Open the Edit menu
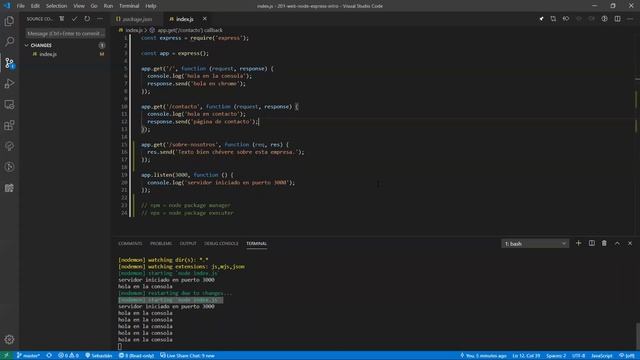The width and height of the screenshot is (640, 360). tap(35, 6)
